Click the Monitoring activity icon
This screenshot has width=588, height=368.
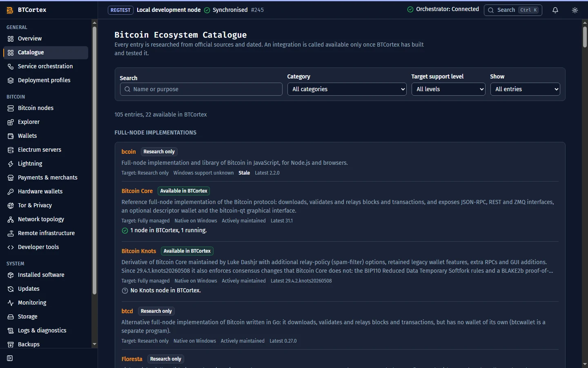(x=11, y=303)
